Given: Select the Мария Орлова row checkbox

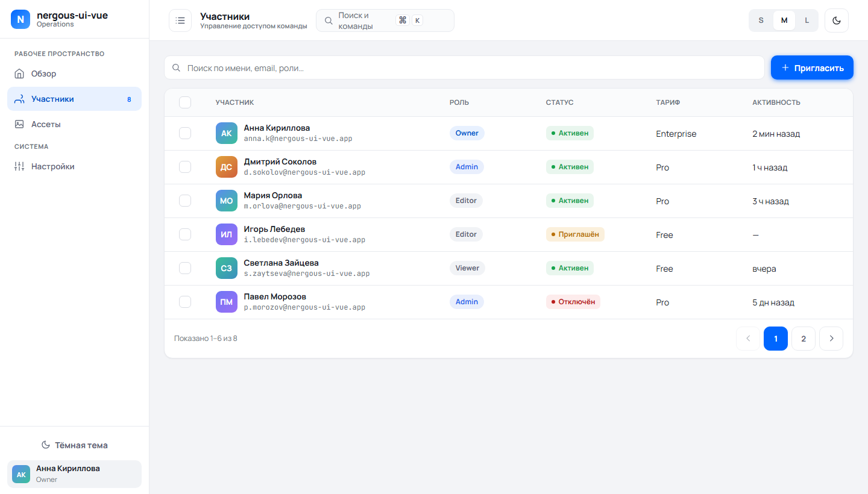Looking at the screenshot, I should click(185, 201).
